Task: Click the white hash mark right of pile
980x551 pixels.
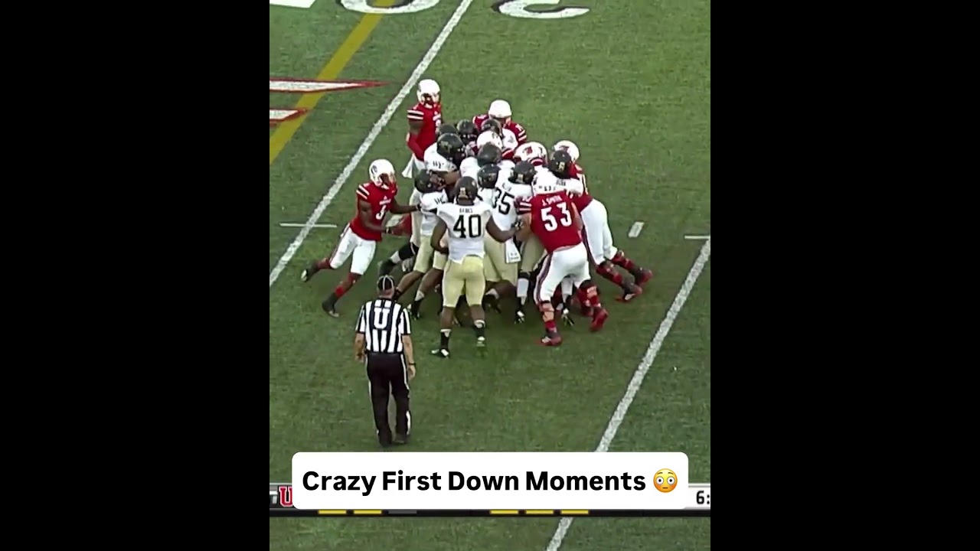Action: tap(636, 229)
